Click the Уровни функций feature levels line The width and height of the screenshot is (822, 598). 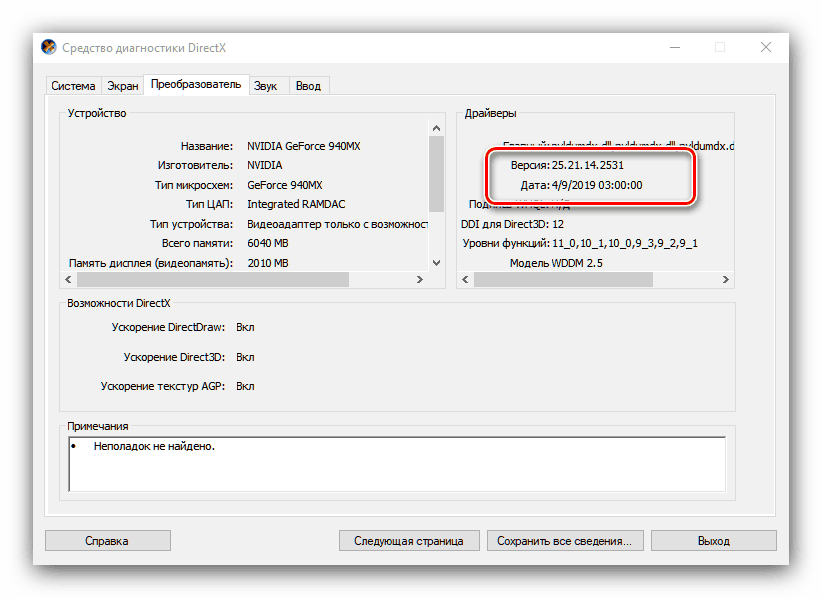tap(580, 243)
